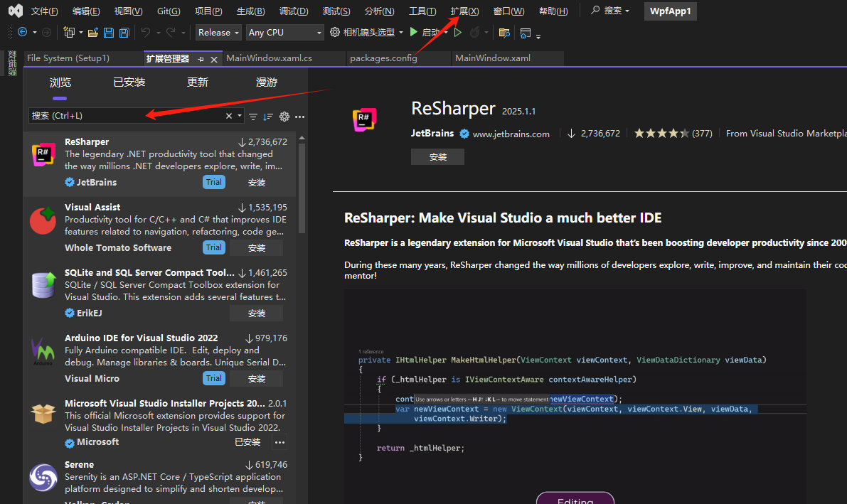Click the Save floppy disk icon
Image resolution: width=847 pixels, height=504 pixels.
click(x=109, y=33)
